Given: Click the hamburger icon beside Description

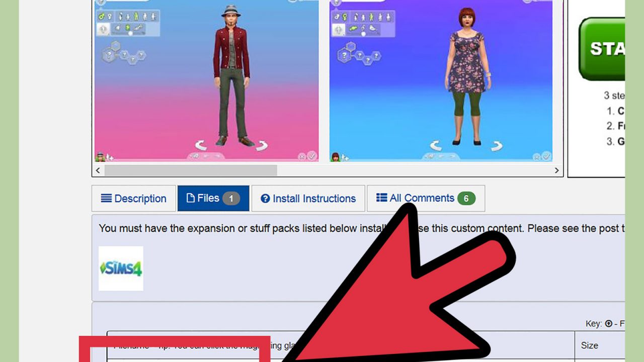Looking at the screenshot, I should pyautogui.click(x=106, y=198).
